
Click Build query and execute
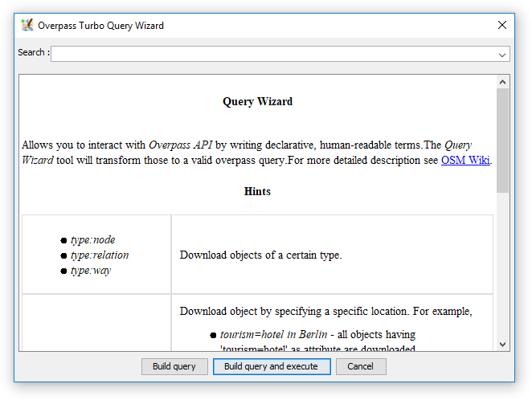click(x=271, y=366)
